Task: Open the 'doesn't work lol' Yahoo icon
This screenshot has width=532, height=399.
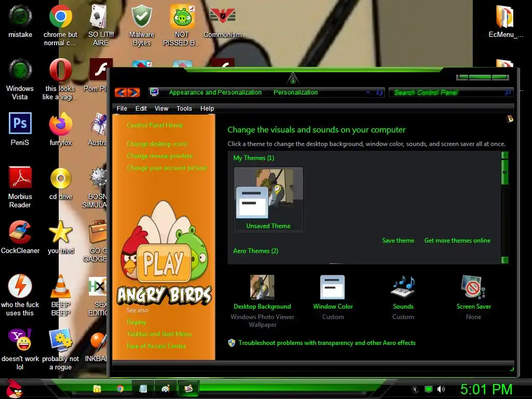Action: click(x=20, y=349)
